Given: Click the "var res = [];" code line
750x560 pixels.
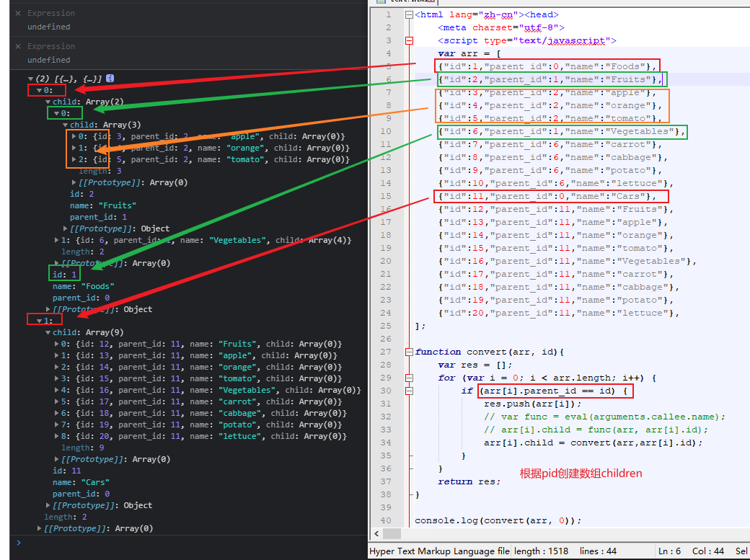Looking at the screenshot, I should pyautogui.click(x=475, y=365).
